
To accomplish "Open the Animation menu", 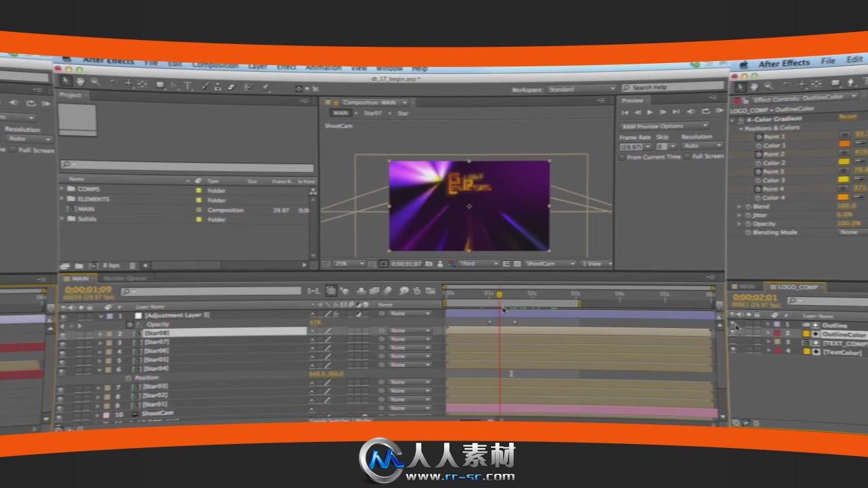I will pyautogui.click(x=323, y=68).
